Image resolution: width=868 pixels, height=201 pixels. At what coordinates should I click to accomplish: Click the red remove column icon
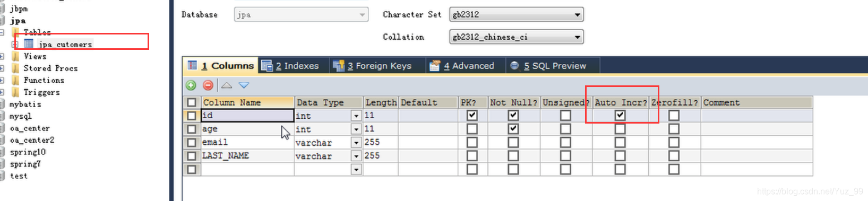208,85
